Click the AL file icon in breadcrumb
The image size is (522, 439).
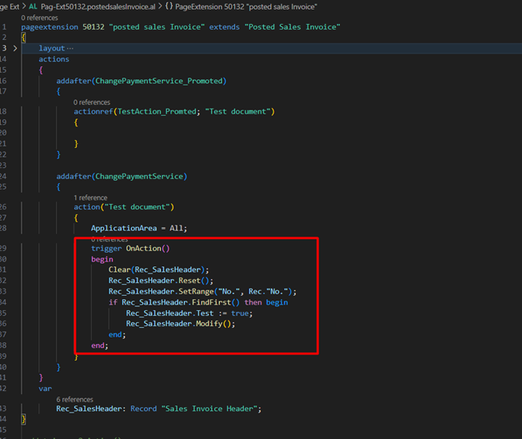click(x=33, y=6)
